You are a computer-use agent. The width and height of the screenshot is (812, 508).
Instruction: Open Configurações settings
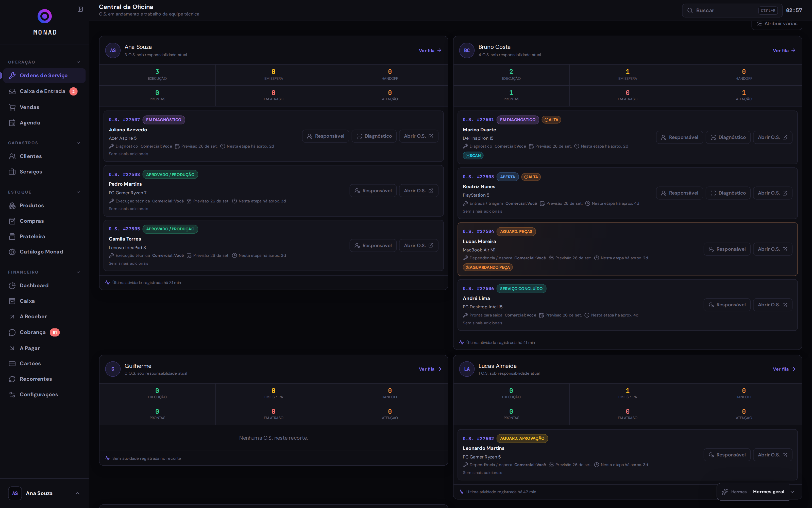[x=44, y=394]
